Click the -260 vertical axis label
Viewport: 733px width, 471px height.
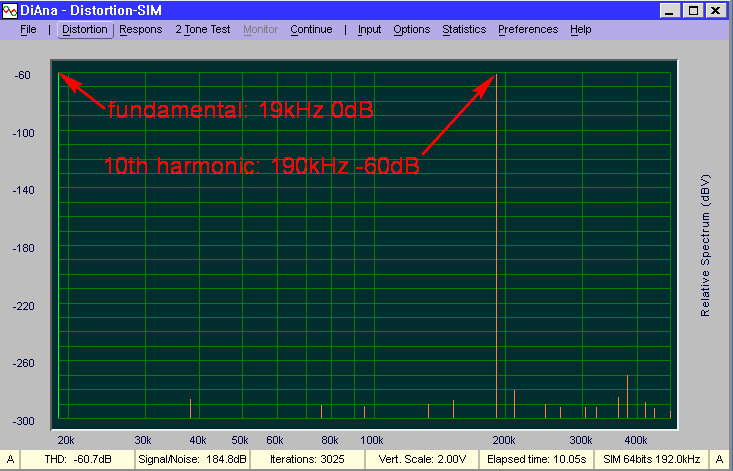[23, 363]
